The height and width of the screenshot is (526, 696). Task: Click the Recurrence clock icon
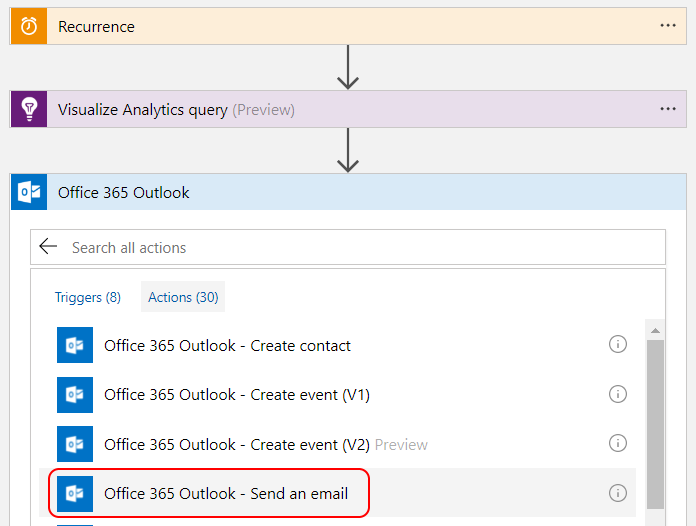click(x=29, y=27)
